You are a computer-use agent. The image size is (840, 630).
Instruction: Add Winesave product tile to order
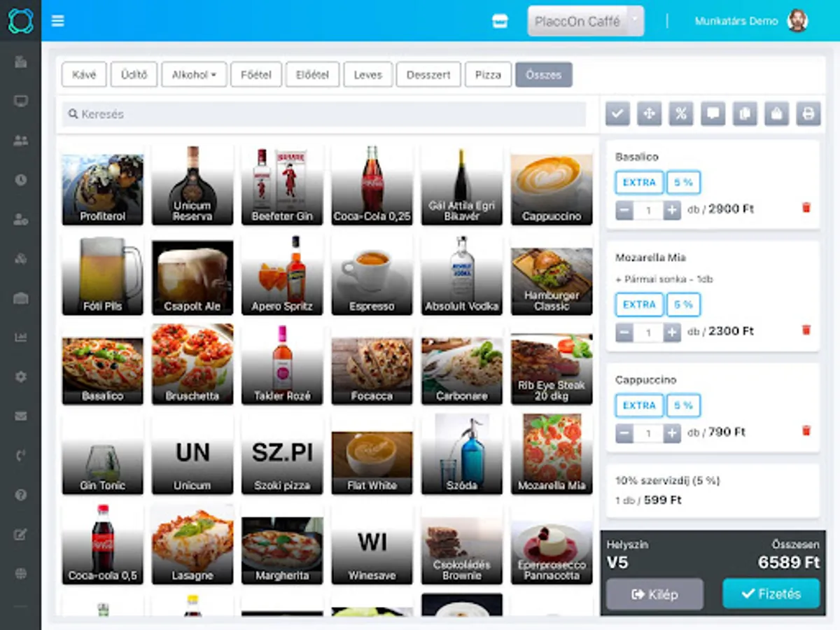click(x=372, y=544)
